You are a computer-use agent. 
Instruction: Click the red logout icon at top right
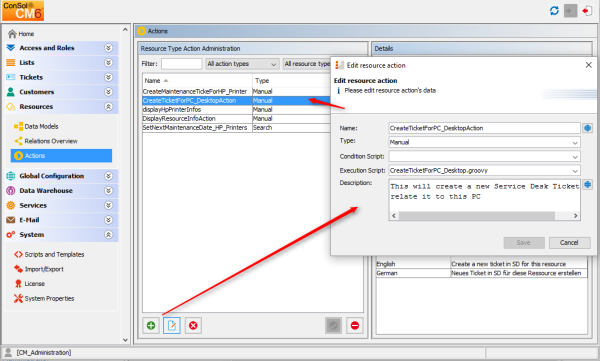coord(587,11)
